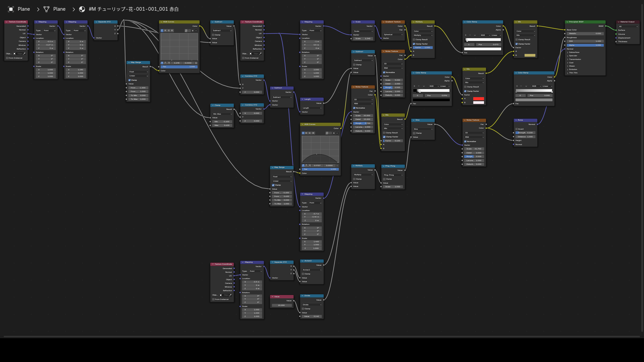644x362 pixels.
Task: Set vector handle type in lower RGB Curves
Action: click(x=307, y=166)
